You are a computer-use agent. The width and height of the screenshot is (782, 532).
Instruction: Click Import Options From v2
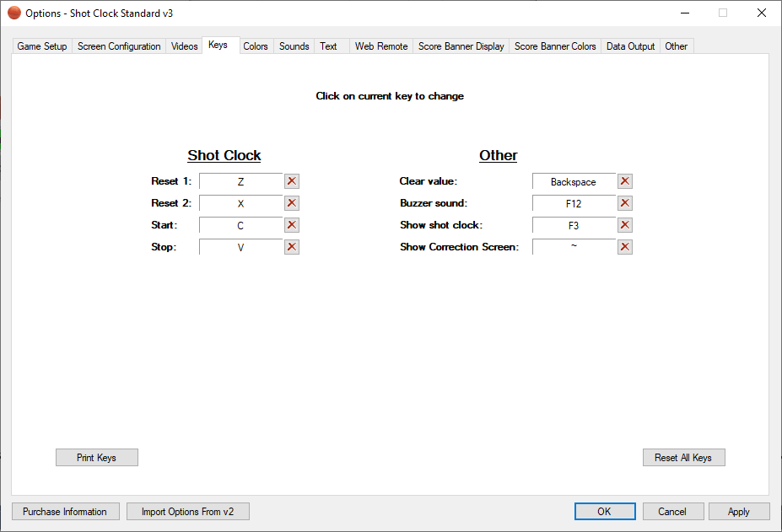point(187,512)
